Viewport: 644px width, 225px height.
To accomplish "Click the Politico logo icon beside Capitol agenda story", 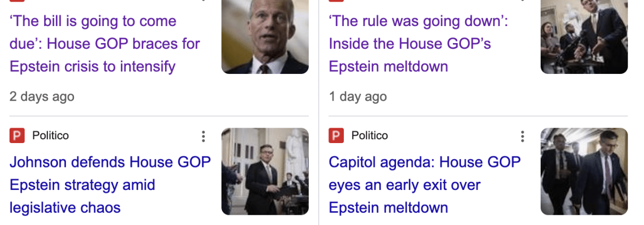I will (x=336, y=136).
